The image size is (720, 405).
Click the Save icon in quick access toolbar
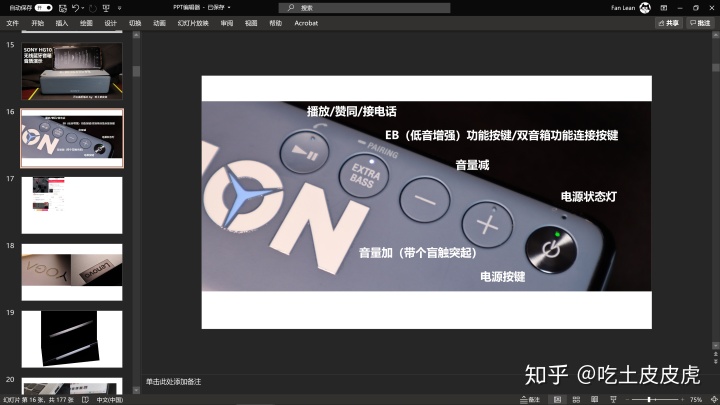(63, 8)
